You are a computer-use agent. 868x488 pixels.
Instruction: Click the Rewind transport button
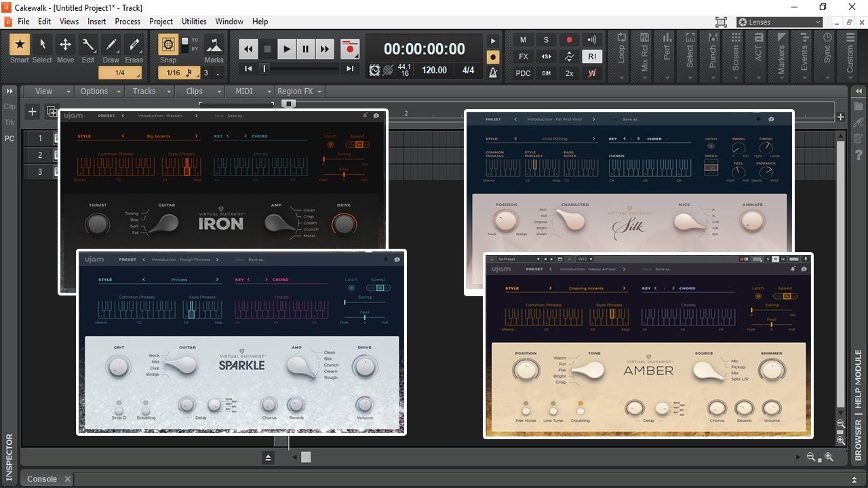pyautogui.click(x=249, y=49)
